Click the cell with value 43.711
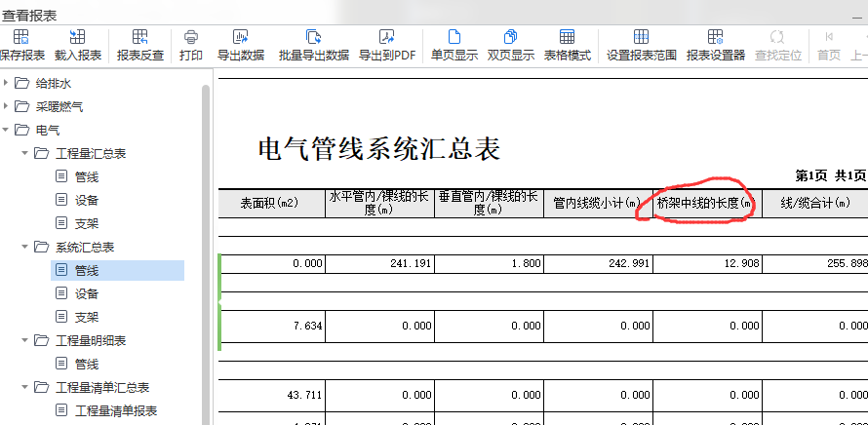Image resolution: width=868 pixels, height=425 pixels. pos(272,395)
